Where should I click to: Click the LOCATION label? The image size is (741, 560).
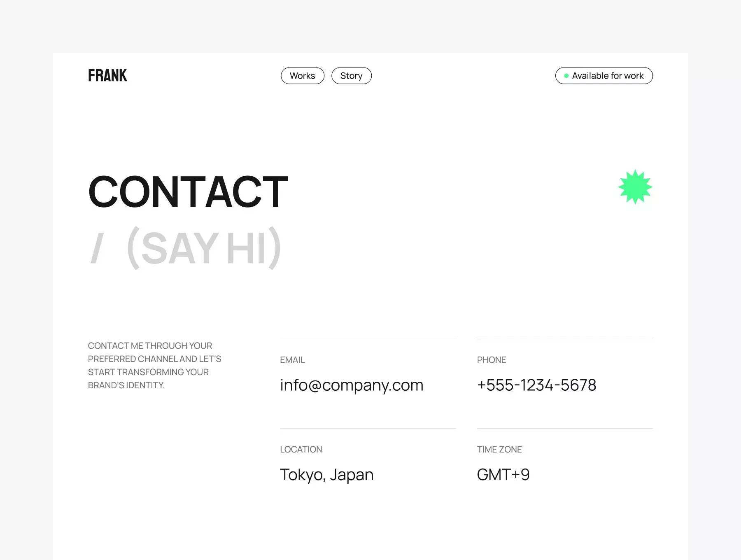(x=301, y=450)
